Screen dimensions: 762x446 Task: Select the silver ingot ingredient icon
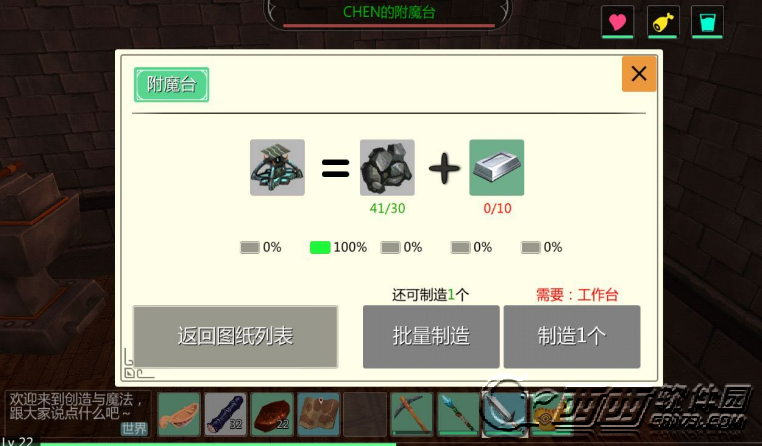497,168
